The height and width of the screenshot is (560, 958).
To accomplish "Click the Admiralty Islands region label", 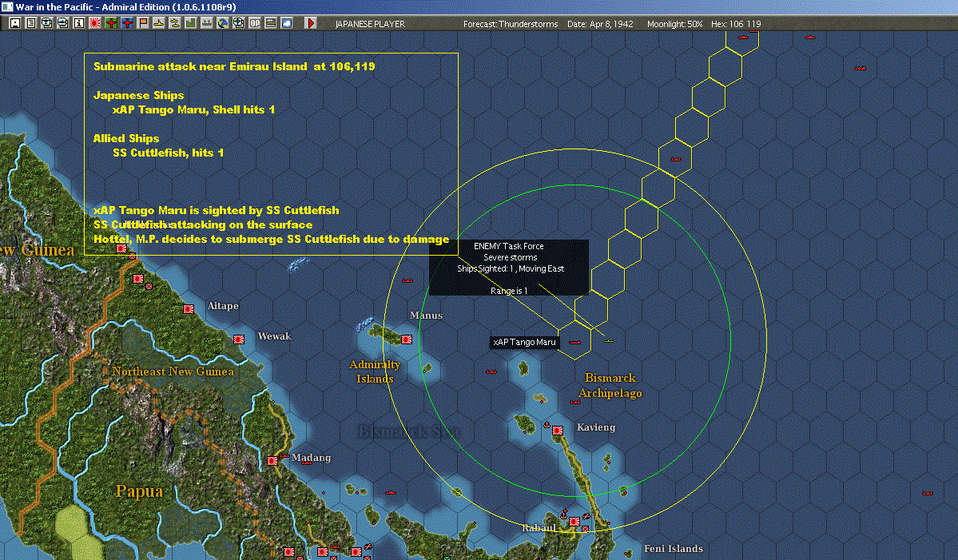I will point(375,371).
